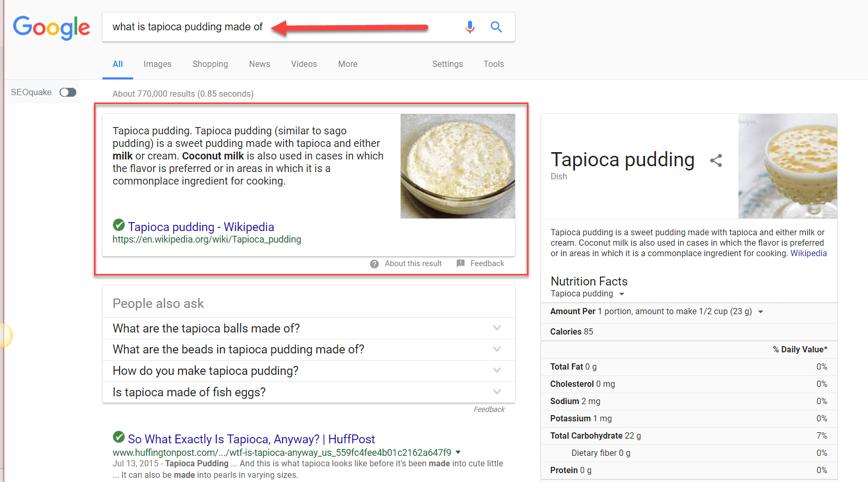Click the 'Total Fat 0 g' row
The width and height of the screenshot is (868, 482).
point(689,367)
